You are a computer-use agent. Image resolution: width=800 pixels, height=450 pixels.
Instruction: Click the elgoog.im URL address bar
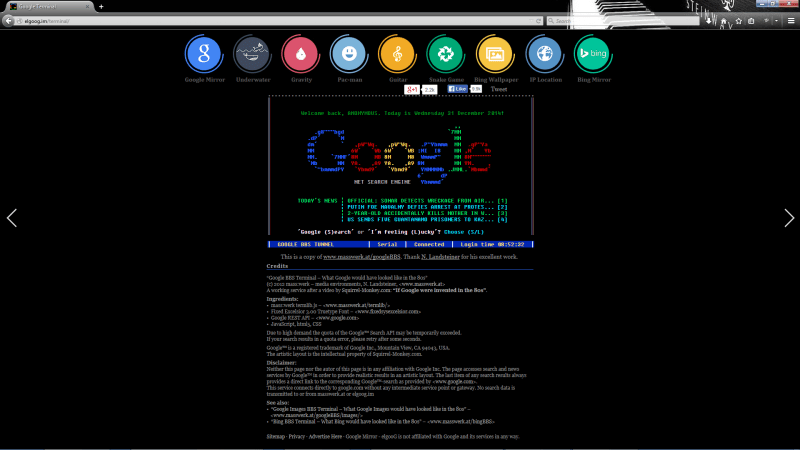tap(276, 21)
